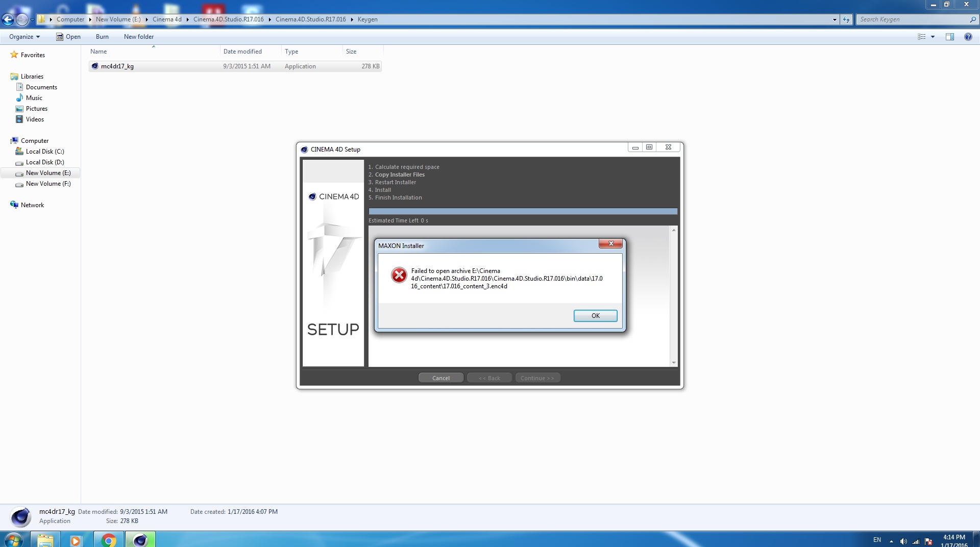The height and width of the screenshot is (547, 980).
Task: Click the volume icon in system tray
Action: pos(903,541)
